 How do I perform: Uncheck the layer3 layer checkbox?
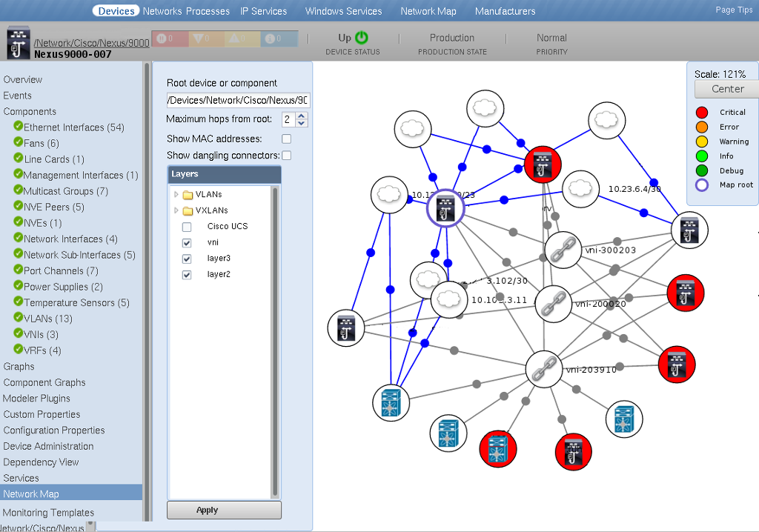(187, 259)
